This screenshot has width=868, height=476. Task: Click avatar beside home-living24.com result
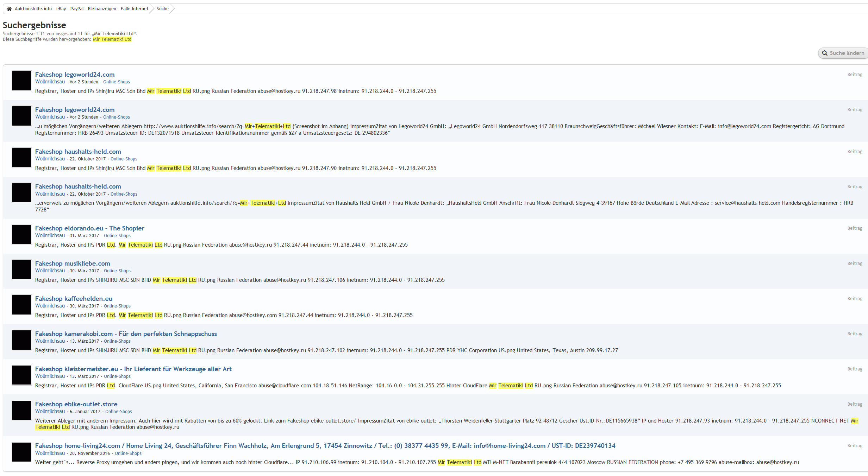(x=22, y=452)
